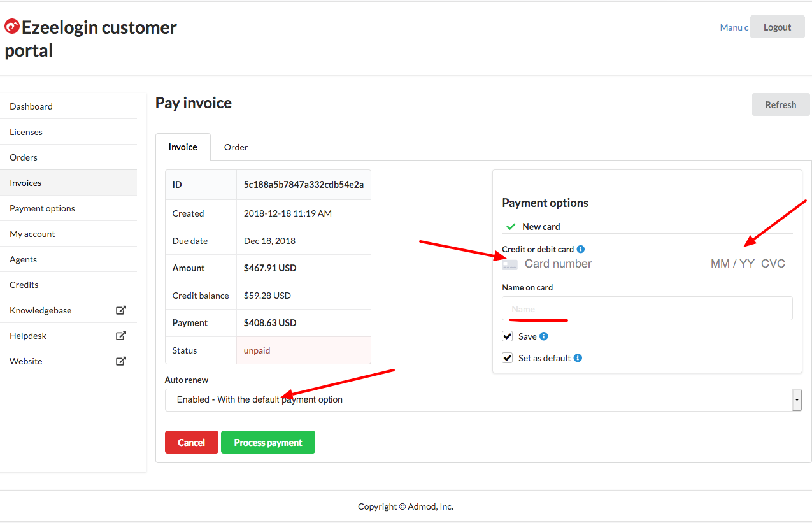Viewport: 812px width, 523px height.
Task: Toggle the Save card checkbox
Action: 508,336
